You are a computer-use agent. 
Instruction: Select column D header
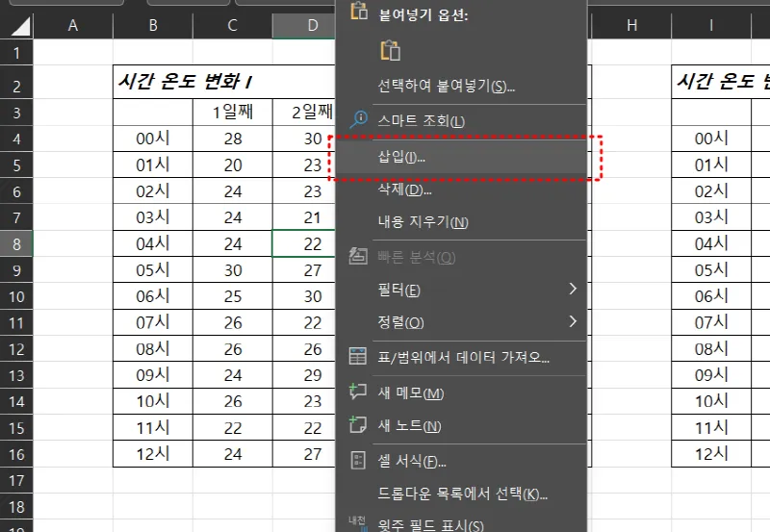pos(304,26)
